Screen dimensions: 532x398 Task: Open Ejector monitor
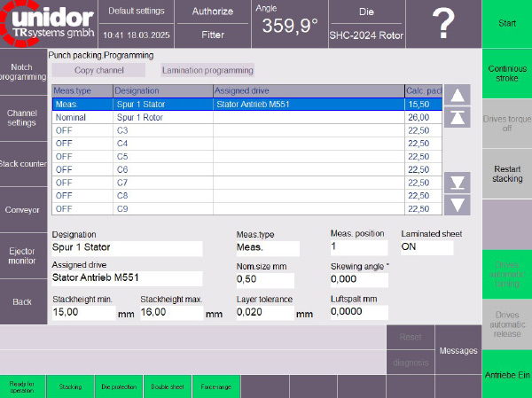pyautogui.click(x=23, y=256)
